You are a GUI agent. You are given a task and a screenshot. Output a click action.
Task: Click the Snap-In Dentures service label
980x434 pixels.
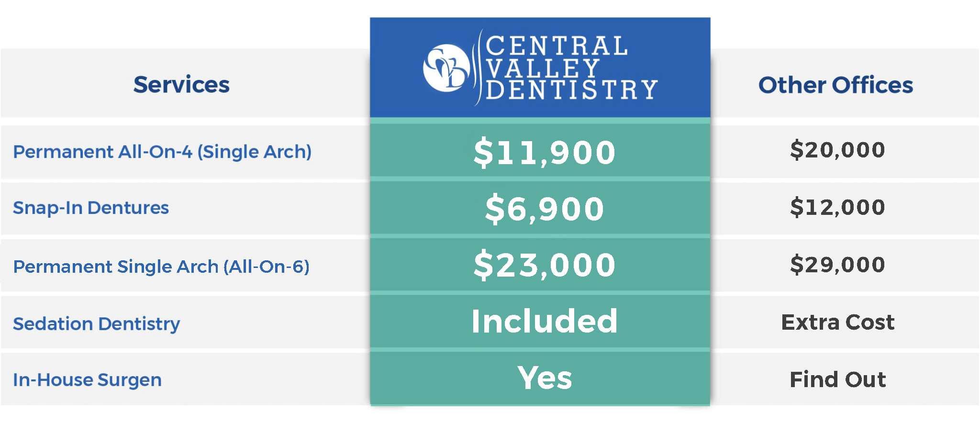coord(91,208)
